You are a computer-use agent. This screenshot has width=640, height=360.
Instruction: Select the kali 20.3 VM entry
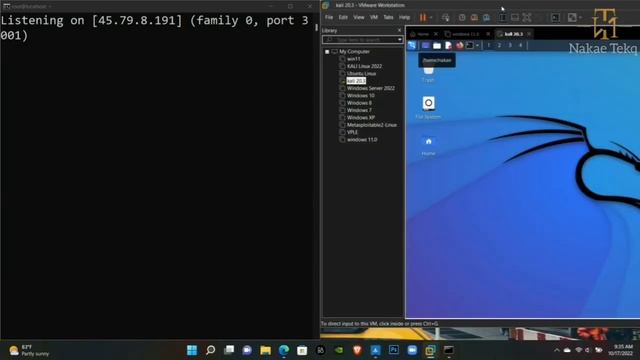356,81
